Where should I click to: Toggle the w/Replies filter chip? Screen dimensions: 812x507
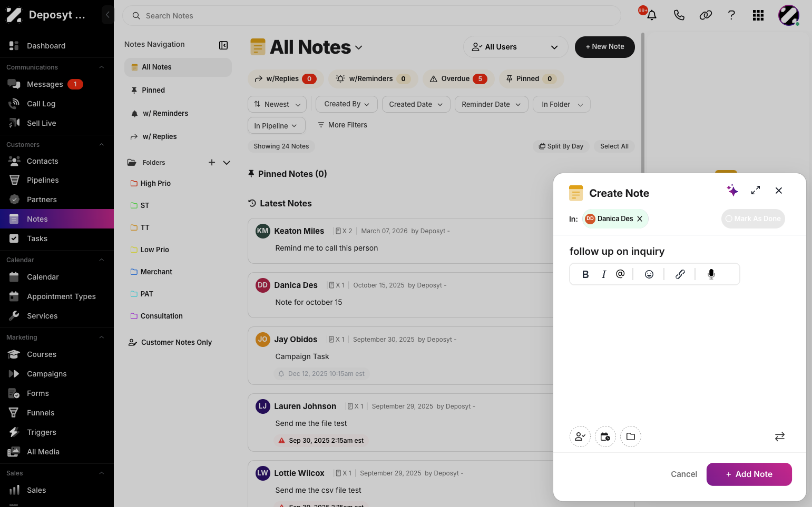pos(286,79)
